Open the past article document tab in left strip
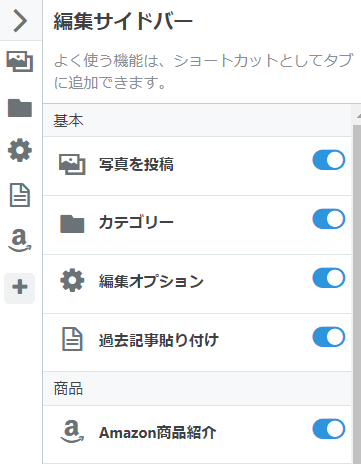Screen dimensions: 361x464 click(x=20, y=195)
